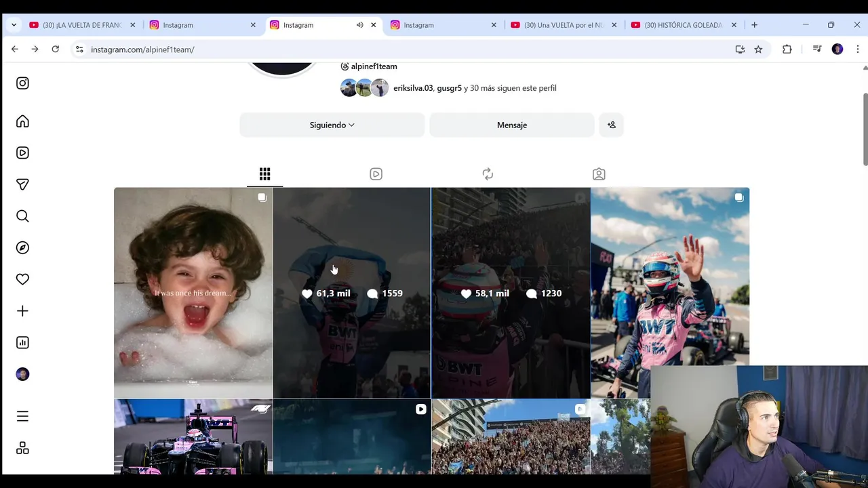868x488 pixels.
Task: View site information icon beside the URL
Action: tap(79, 49)
